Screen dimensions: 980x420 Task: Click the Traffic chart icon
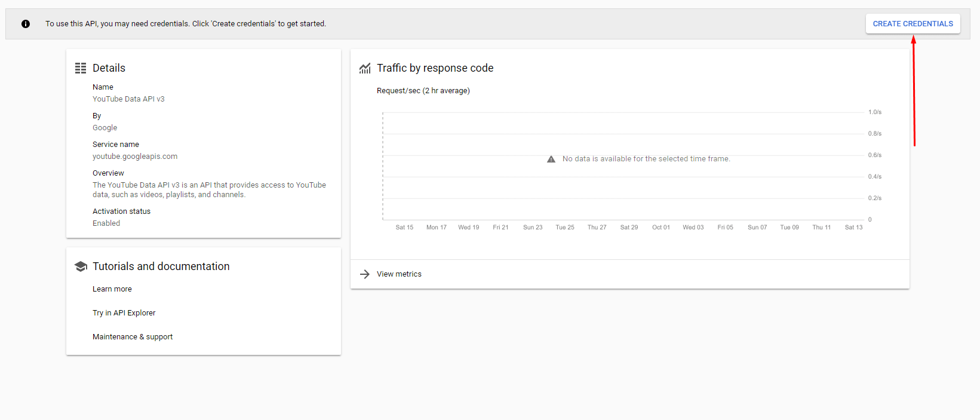coord(365,69)
